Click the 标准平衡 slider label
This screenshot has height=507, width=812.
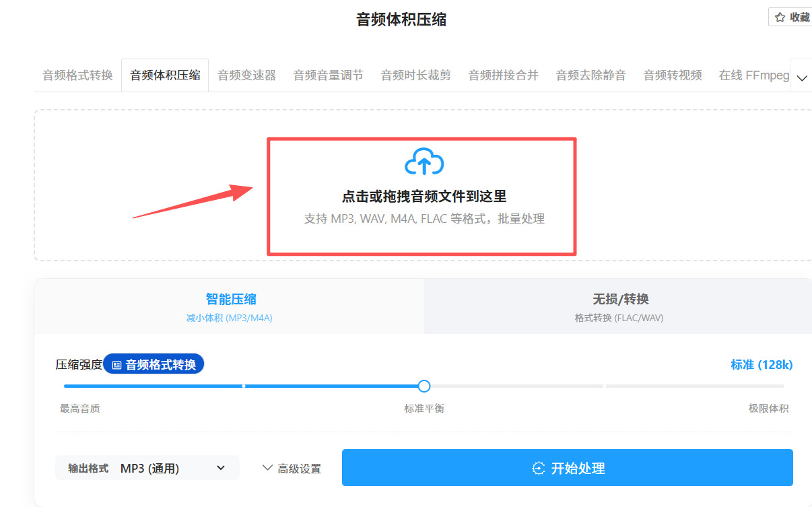point(424,408)
